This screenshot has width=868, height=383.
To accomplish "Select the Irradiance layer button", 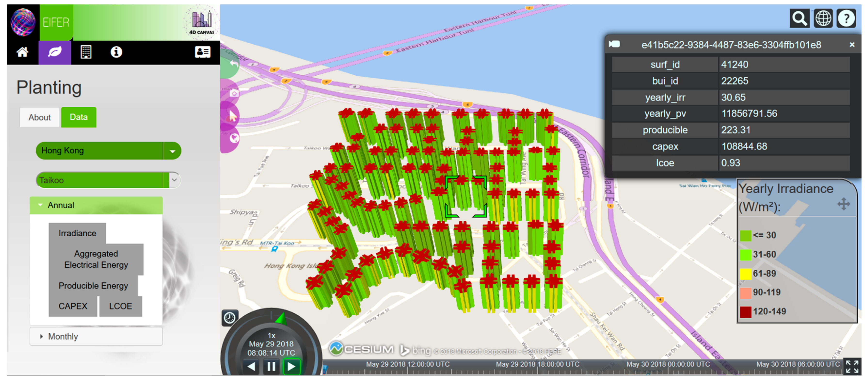I will point(77,233).
